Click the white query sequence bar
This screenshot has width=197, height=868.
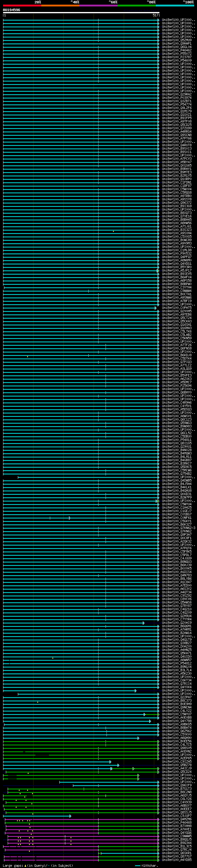(x=81, y=12)
